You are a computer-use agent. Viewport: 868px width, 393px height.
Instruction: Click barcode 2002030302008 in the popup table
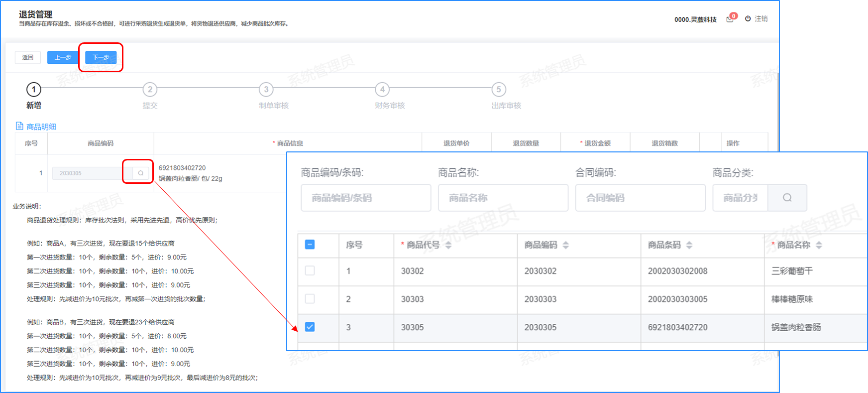(x=678, y=271)
